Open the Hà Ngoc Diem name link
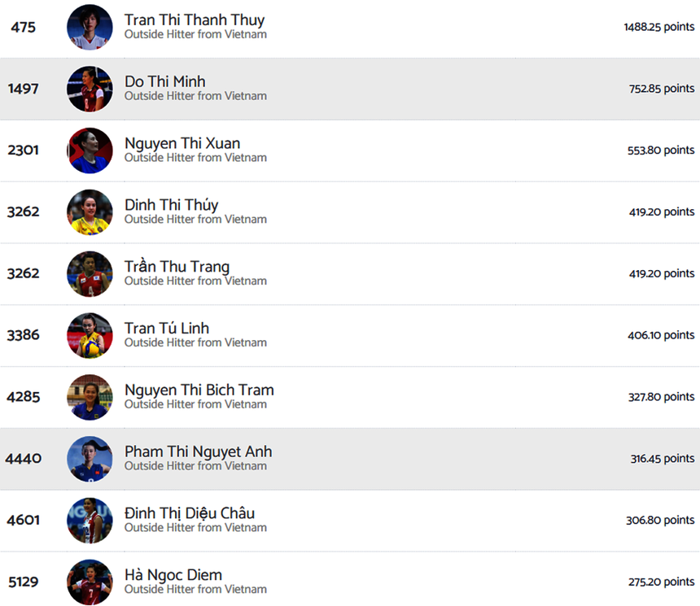The image size is (700, 606). click(173, 575)
